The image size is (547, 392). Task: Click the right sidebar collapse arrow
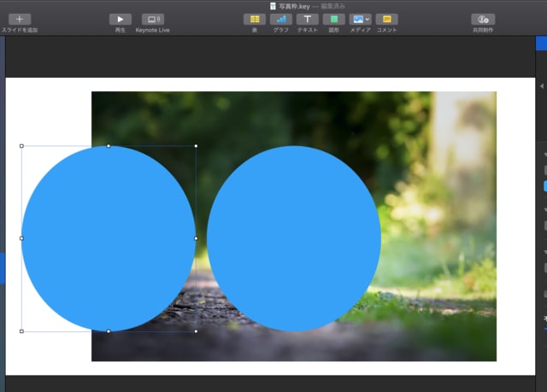coord(541,86)
